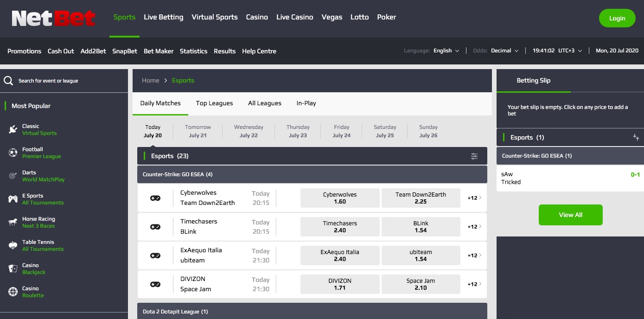Bet on Space Jam at 2.10
The image size is (644, 319).
pos(421,284)
